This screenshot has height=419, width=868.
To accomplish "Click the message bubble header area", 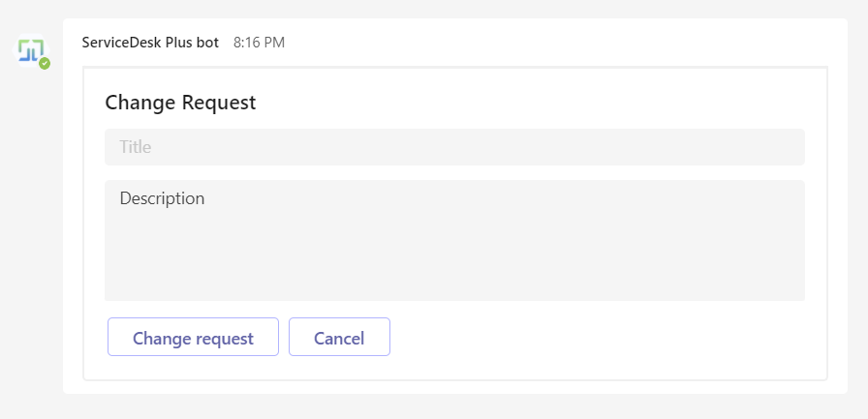I will tap(562, 43).
